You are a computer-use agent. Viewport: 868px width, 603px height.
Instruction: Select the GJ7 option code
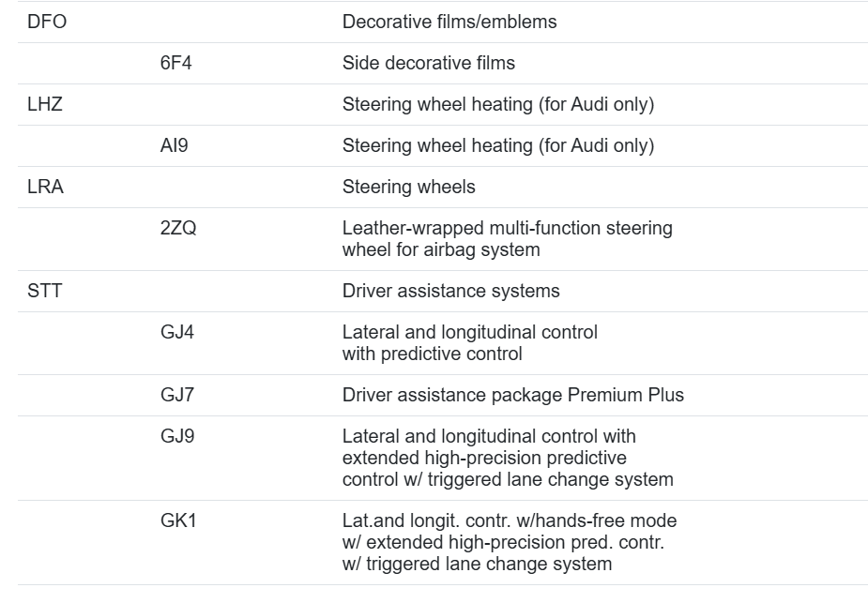[177, 395]
